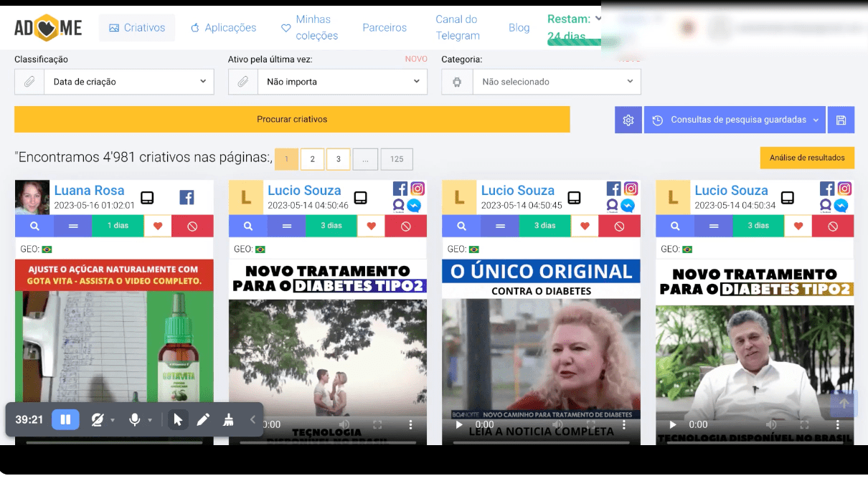Open the Classificação dropdown
868x486 pixels.
pos(129,82)
